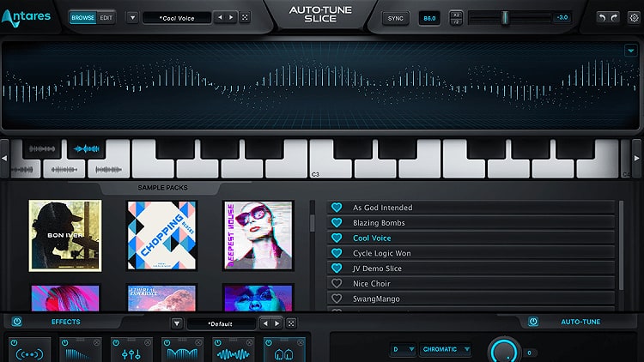Open the settings gear

pyautogui.click(x=634, y=18)
